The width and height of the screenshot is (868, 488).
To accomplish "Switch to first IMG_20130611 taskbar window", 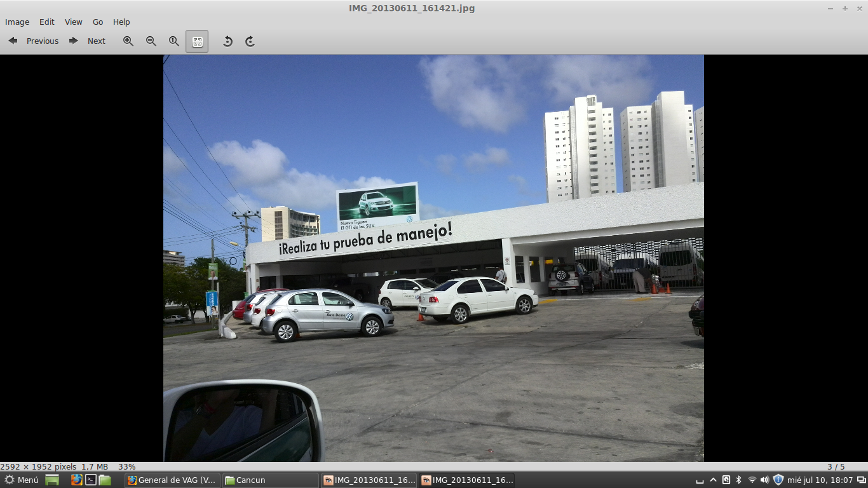I will point(369,480).
